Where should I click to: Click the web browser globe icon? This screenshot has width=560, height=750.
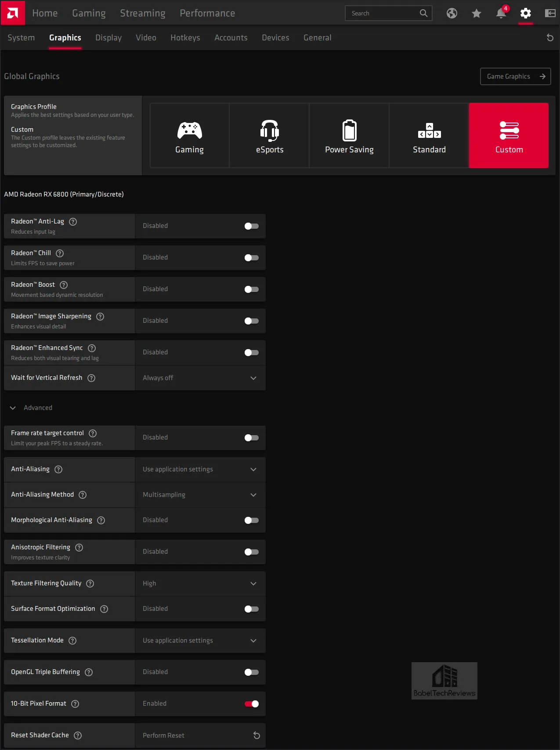452,13
